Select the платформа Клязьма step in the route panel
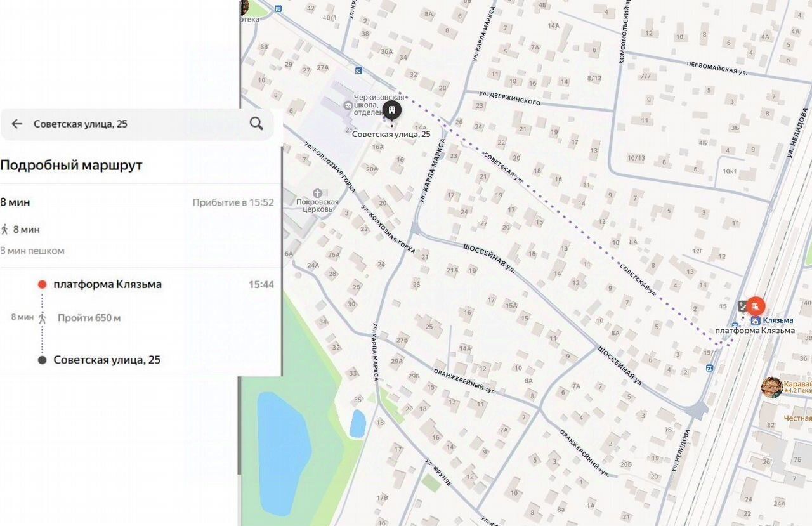This screenshot has width=812, height=526. click(x=107, y=284)
